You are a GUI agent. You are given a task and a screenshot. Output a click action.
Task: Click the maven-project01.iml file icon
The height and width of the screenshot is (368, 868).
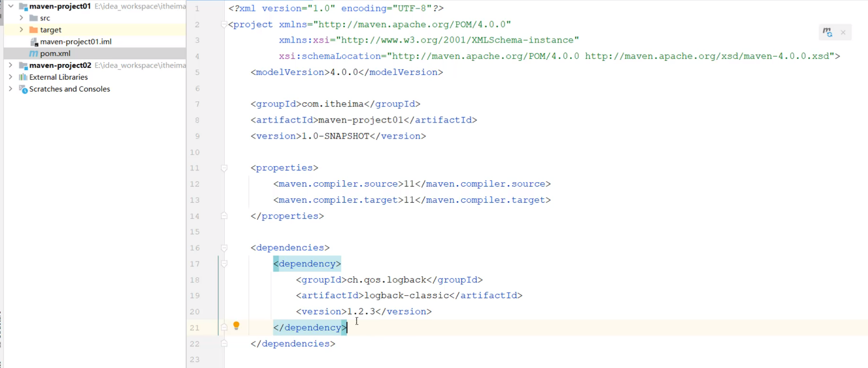(x=34, y=42)
